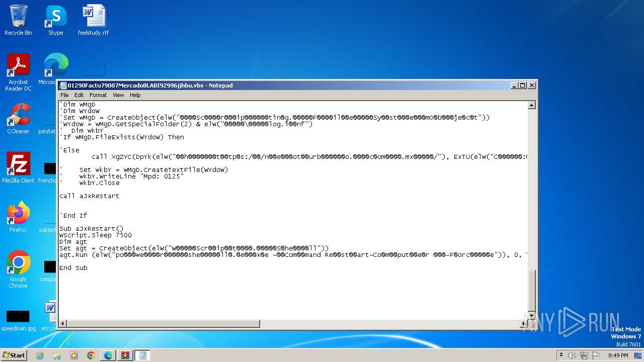
Task: Click the 8:49 PM clock
Action: pos(618,355)
